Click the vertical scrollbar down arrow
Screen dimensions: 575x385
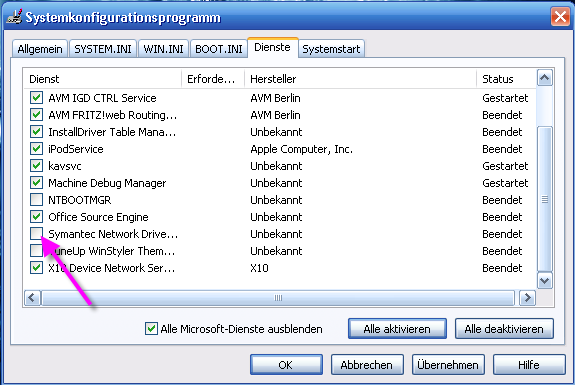545,281
